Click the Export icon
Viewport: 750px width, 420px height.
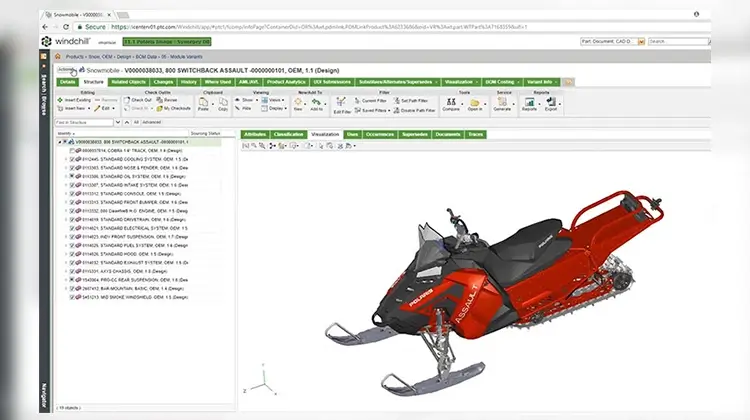pos(551,102)
